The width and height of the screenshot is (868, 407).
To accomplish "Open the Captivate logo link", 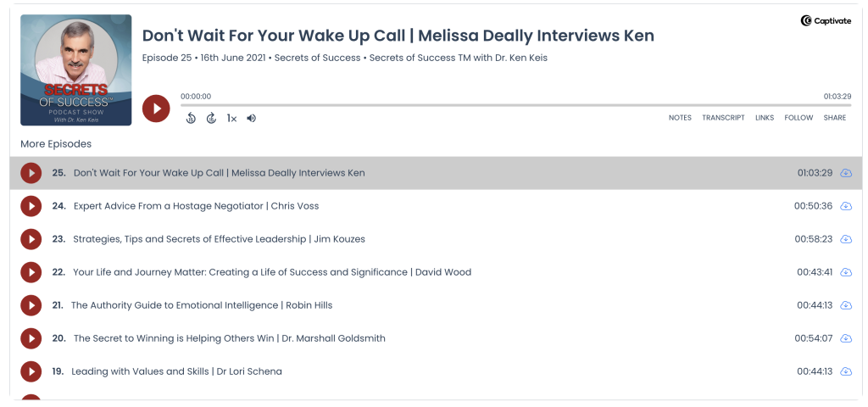I will (x=826, y=20).
